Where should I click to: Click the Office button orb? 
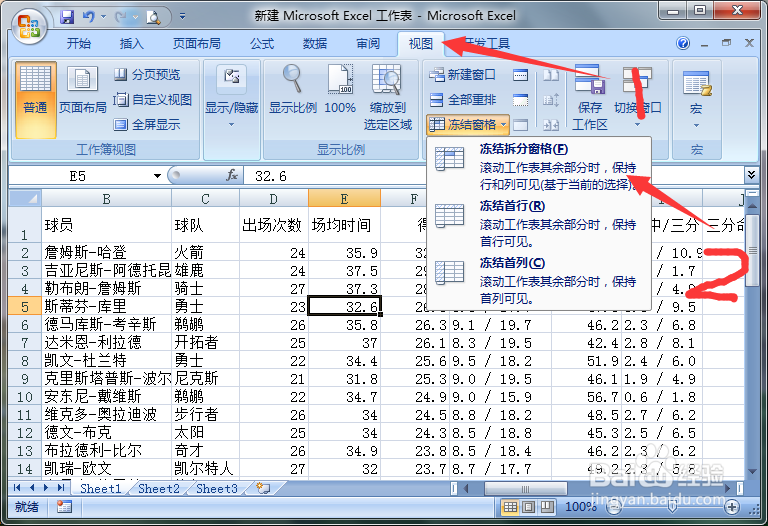pos(28,26)
